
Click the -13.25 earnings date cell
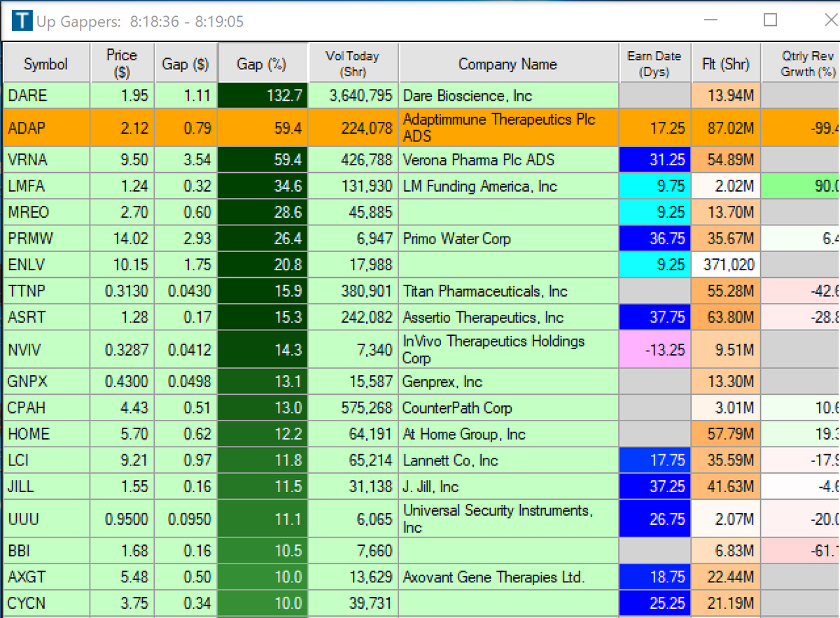tap(655, 349)
